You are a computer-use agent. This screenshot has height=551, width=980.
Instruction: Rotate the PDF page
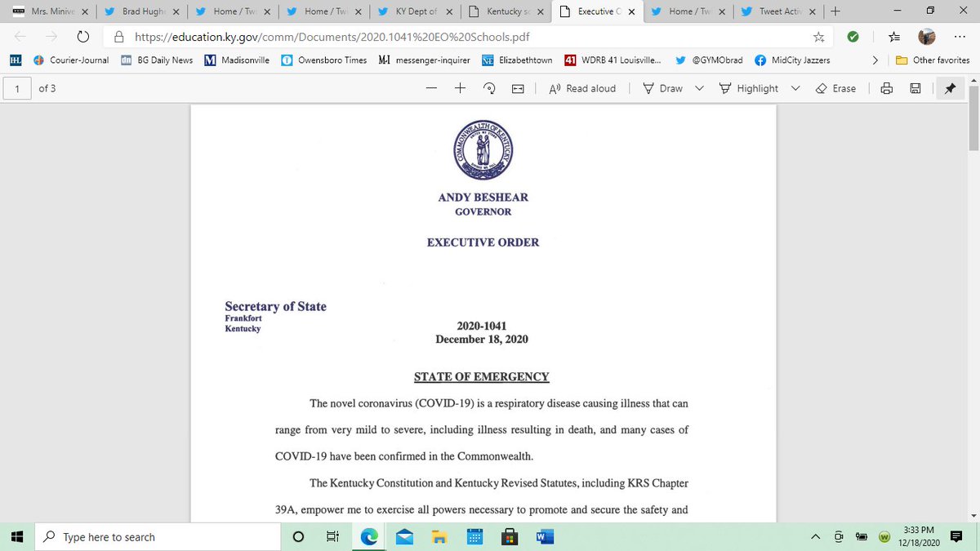pos(489,88)
